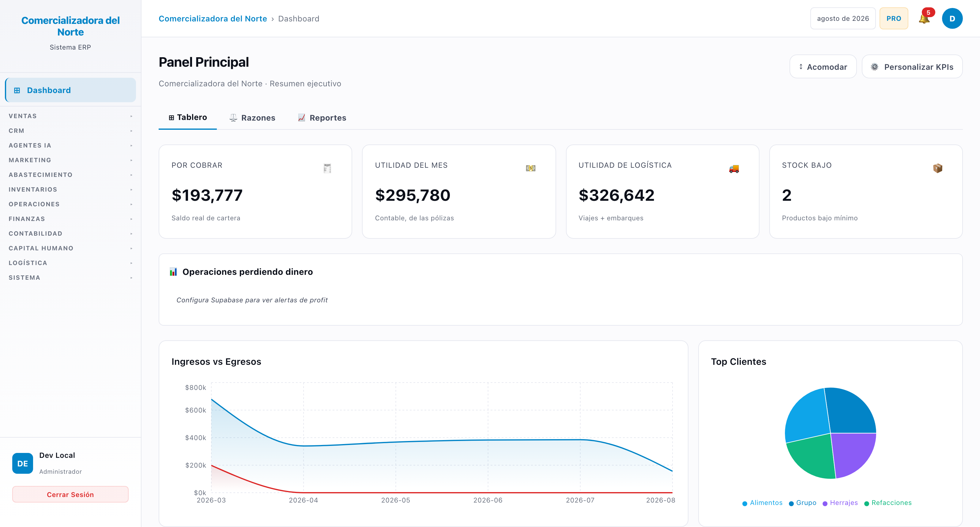The height and width of the screenshot is (527, 980).
Task: Click the Herrajes legend entry
Action: pos(840,503)
